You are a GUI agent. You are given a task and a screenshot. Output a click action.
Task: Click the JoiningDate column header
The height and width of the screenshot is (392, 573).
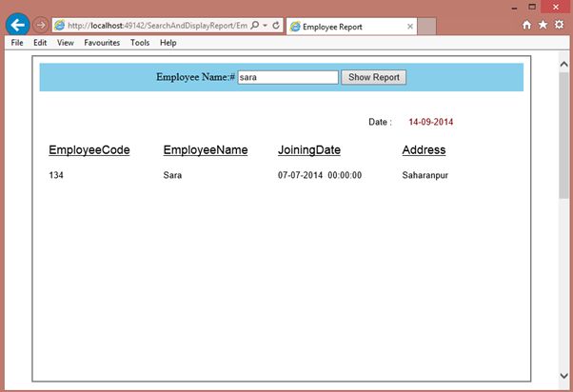coord(309,150)
